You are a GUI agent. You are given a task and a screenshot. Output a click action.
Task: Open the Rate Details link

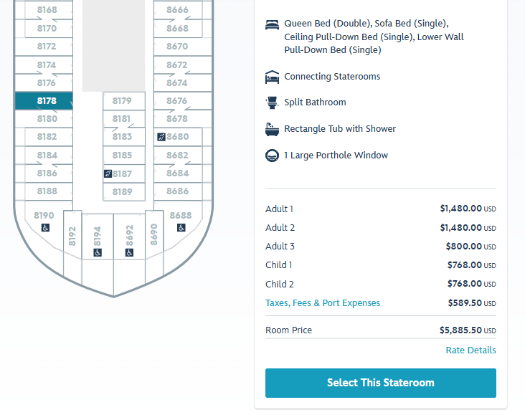point(470,350)
